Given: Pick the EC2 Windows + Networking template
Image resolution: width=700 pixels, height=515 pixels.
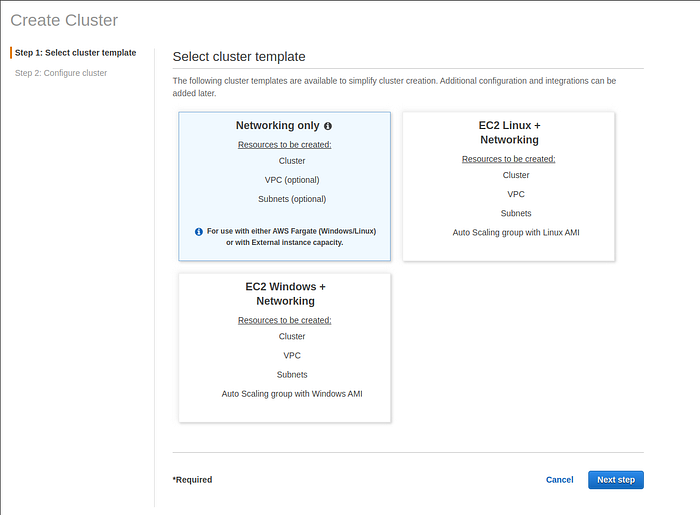Looking at the screenshot, I should pos(284,348).
